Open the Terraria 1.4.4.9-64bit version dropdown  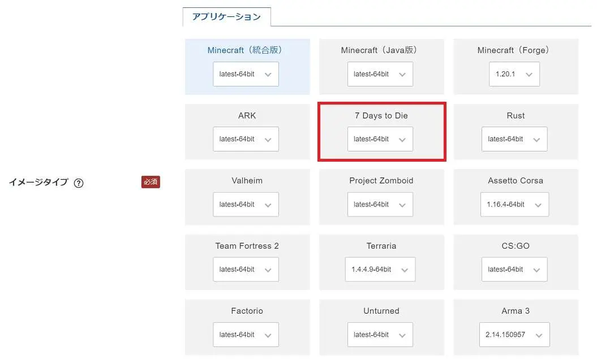tap(380, 270)
